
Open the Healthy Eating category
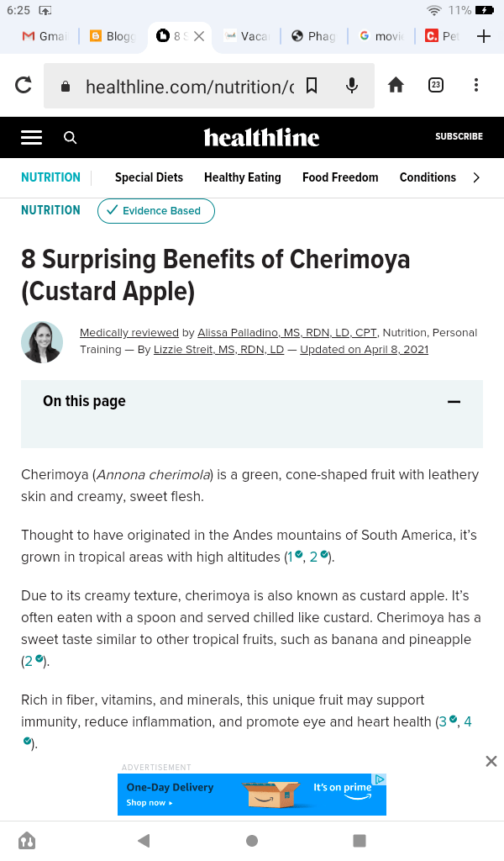(x=242, y=177)
